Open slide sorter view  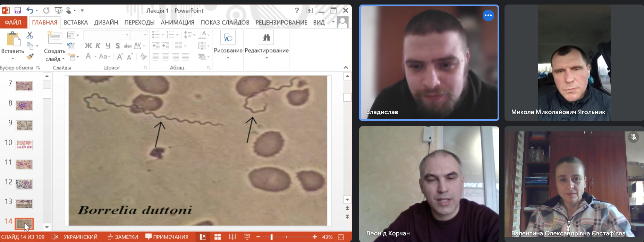coord(218,237)
